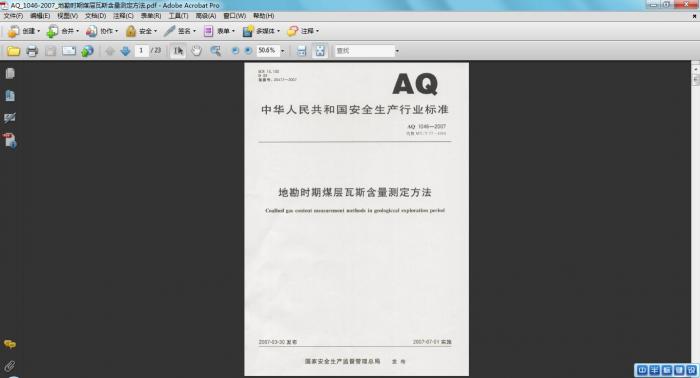Image resolution: width=700 pixels, height=378 pixels.
Task: Open the 文件(F) menu
Action: tap(13, 16)
